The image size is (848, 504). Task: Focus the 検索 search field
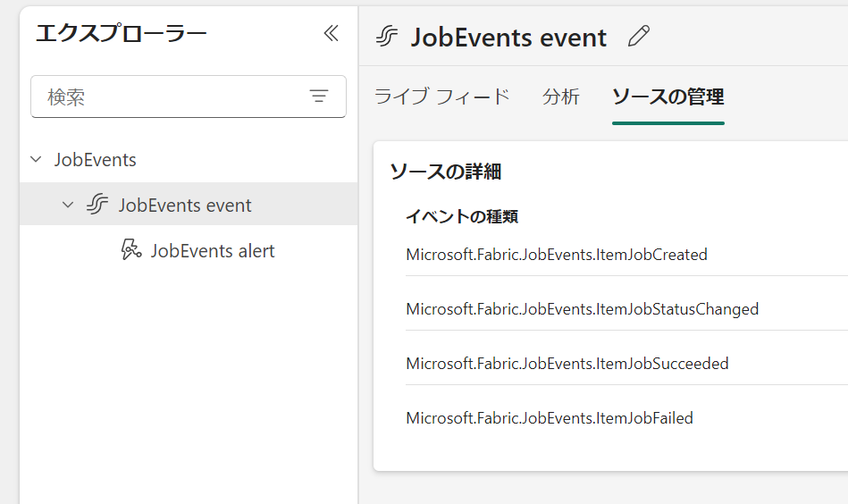click(189, 97)
